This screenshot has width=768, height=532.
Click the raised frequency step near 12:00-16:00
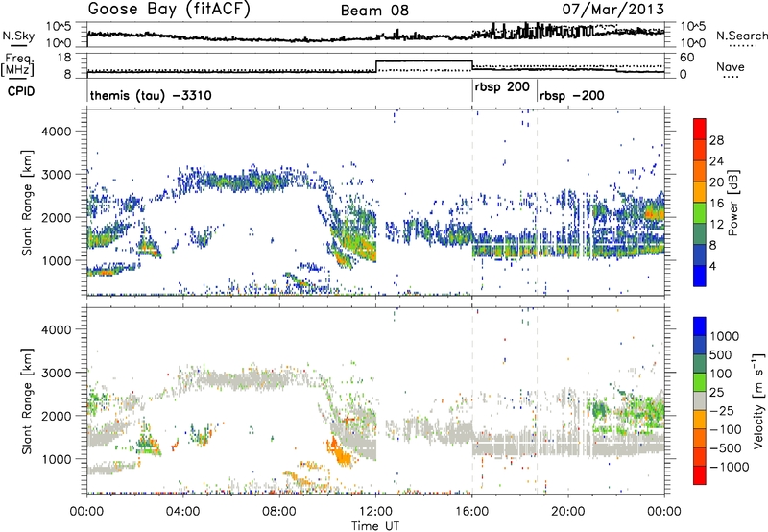click(x=424, y=61)
